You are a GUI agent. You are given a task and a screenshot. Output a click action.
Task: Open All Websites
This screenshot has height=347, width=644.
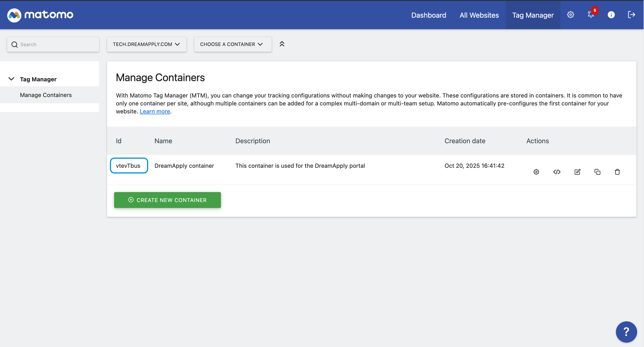(479, 15)
